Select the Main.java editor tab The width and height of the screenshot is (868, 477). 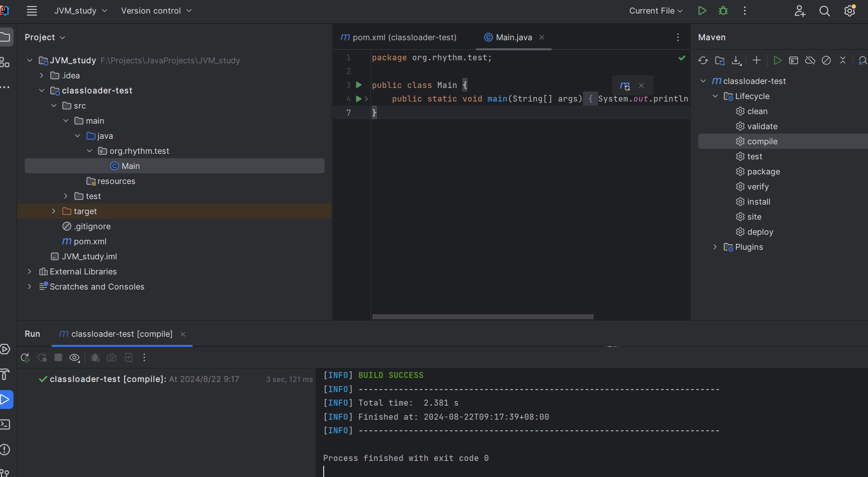click(514, 37)
